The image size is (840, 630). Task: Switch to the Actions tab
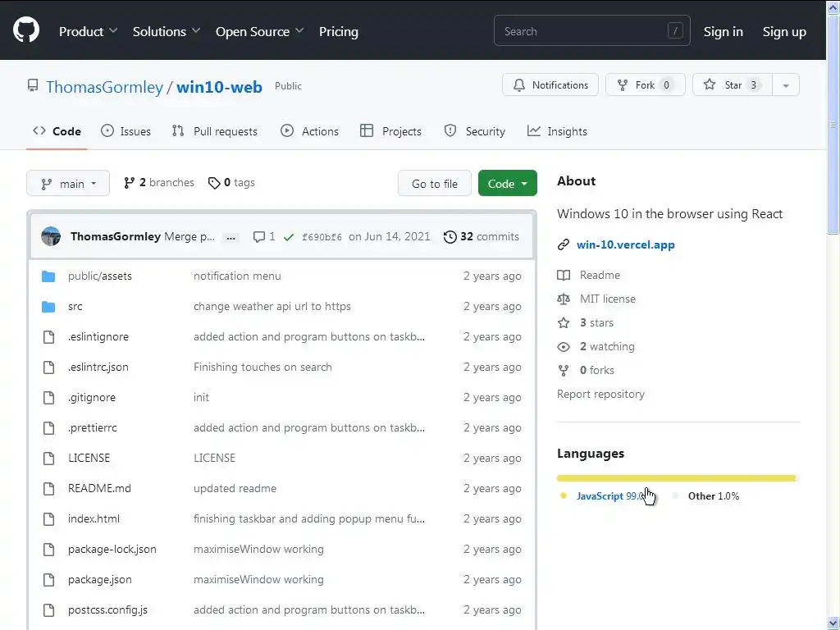coord(309,131)
